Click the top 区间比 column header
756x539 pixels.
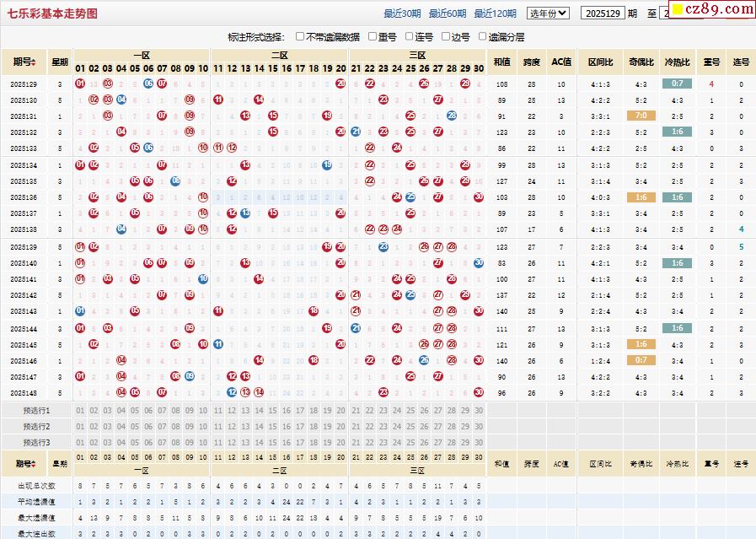tap(601, 62)
